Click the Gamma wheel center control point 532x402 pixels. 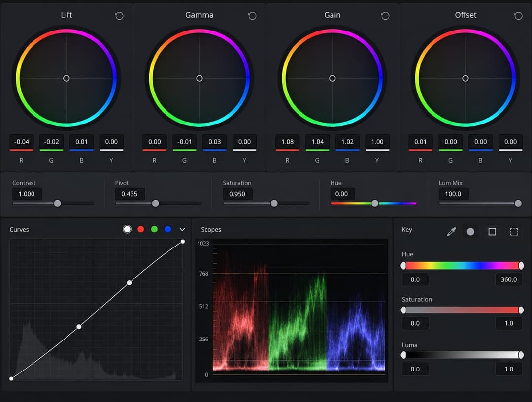point(199,78)
